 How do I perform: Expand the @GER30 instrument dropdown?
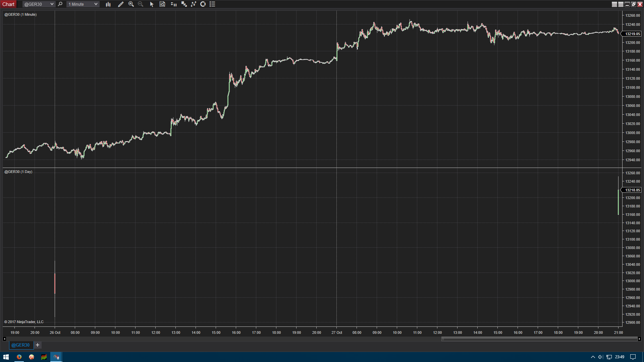(x=52, y=4)
